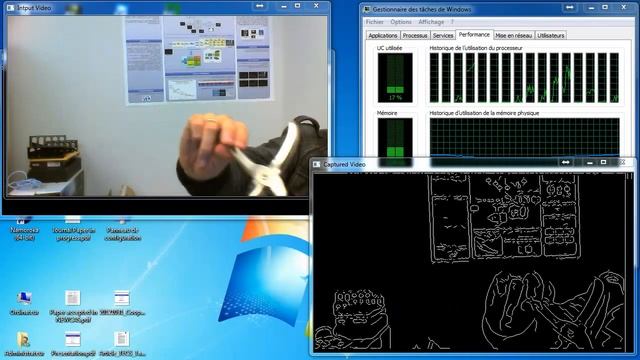Screen dimensions: 640x360
Task: Click the Captured Video edge-detection image
Action: [x=469, y=262]
